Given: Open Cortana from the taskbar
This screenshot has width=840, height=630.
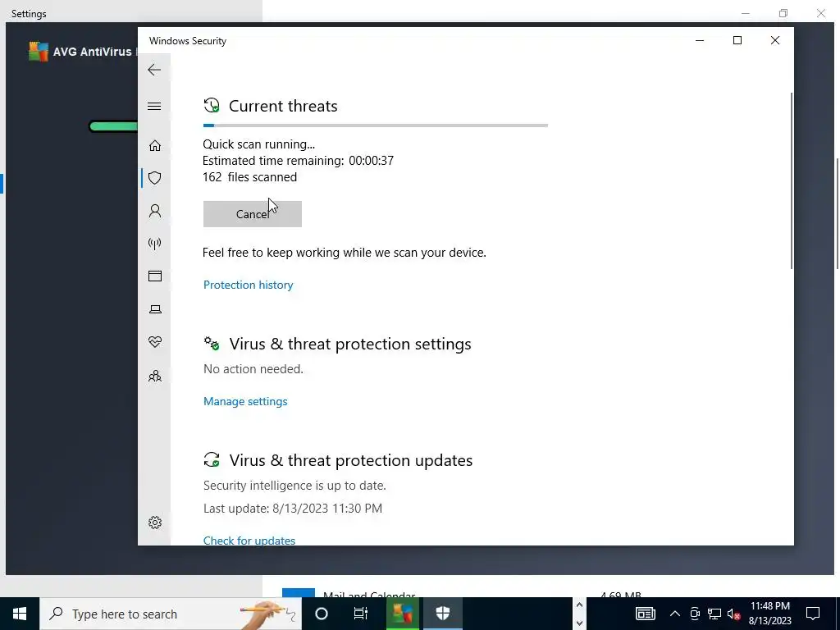Looking at the screenshot, I should [x=322, y=614].
